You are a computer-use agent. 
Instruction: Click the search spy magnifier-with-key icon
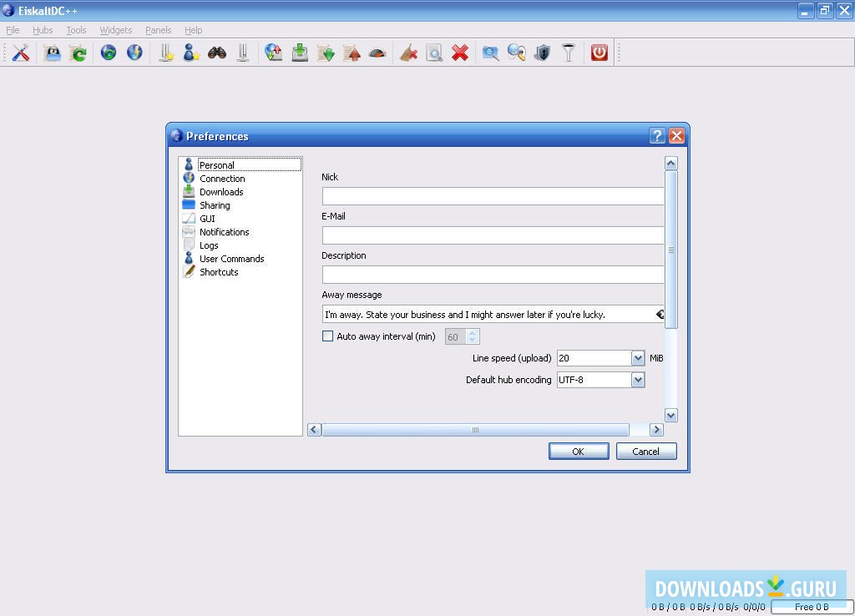point(516,53)
